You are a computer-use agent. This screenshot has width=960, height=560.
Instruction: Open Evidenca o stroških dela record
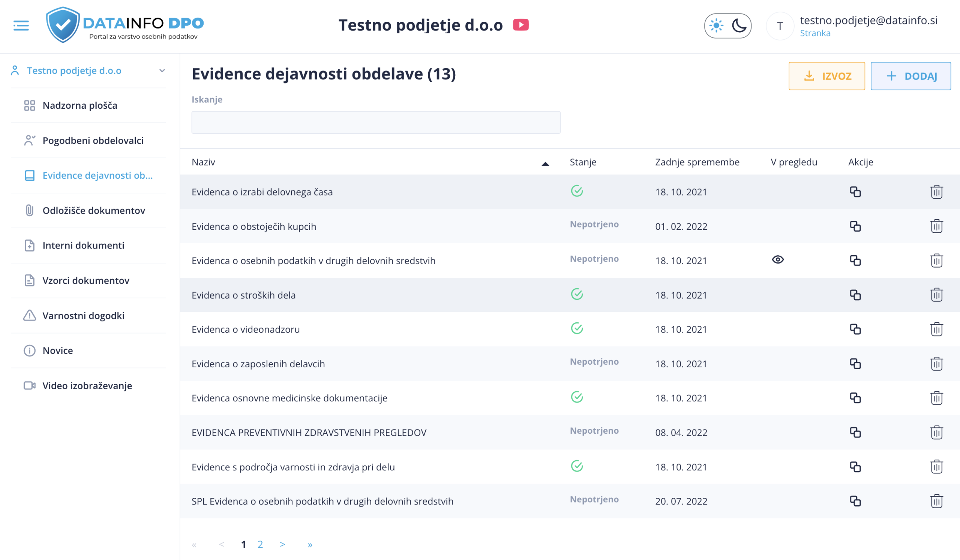click(x=243, y=295)
